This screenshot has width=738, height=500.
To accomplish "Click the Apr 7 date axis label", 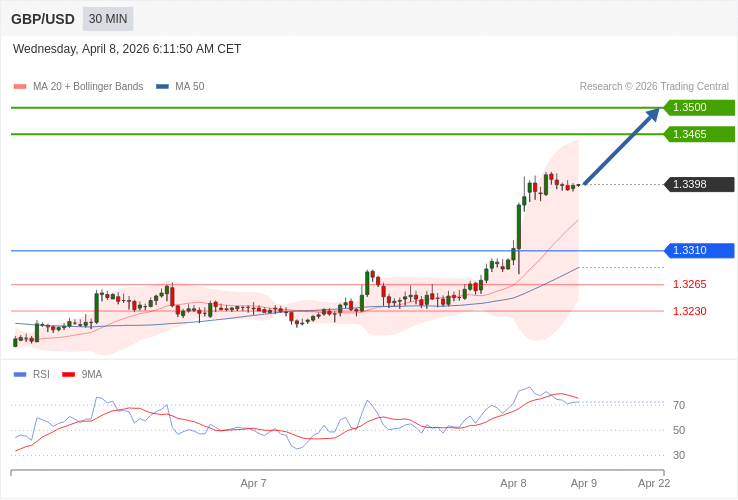I will (x=253, y=484).
